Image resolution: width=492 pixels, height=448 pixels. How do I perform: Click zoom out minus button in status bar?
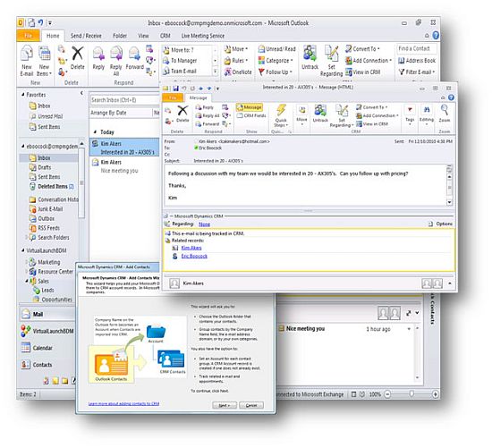(388, 394)
